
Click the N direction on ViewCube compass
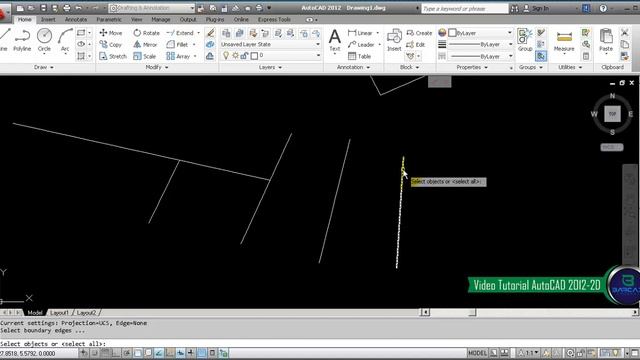pyautogui.click(x=612, y=96)
